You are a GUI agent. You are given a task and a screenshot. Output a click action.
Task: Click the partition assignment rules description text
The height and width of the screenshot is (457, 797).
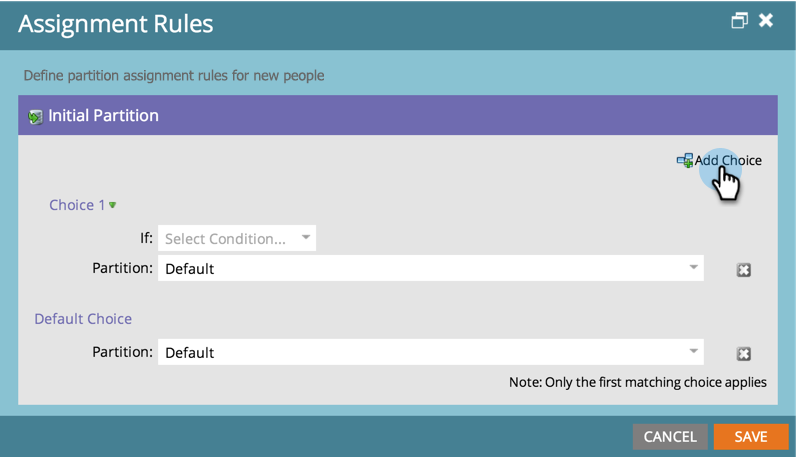(x=173, y=75)
